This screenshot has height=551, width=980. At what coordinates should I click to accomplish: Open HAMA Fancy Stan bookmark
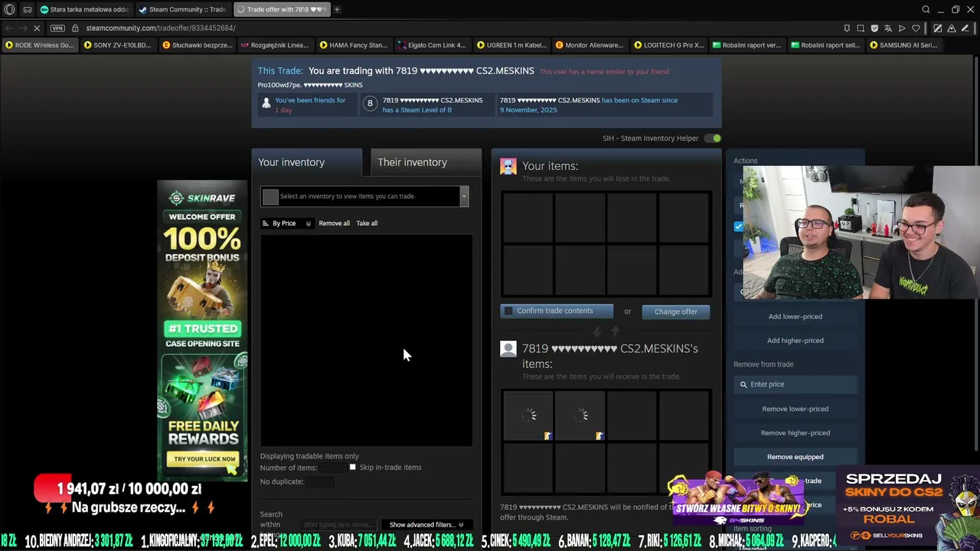tap(354, 45)
